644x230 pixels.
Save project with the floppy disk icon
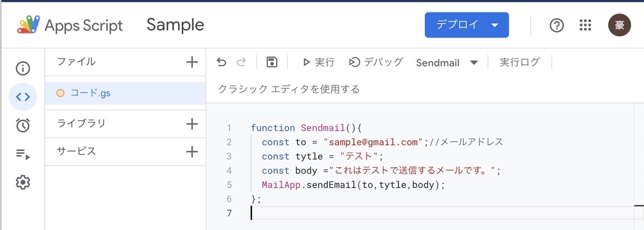point(272,62)
